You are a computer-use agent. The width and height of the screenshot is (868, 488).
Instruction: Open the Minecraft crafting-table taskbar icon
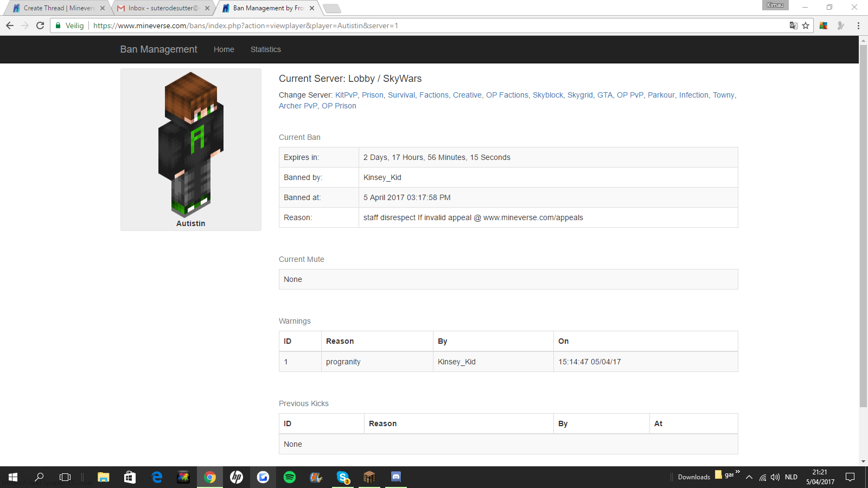pyautogui.click(x=369, y=477)
